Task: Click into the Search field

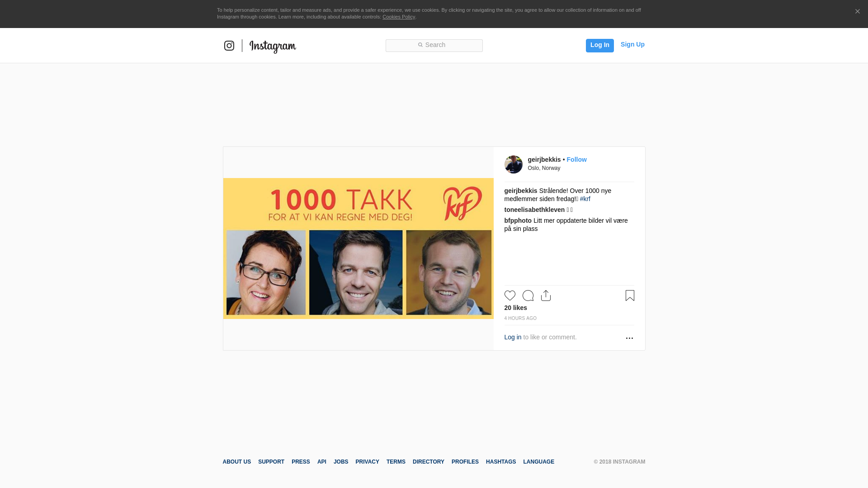Action: [x=434, y=45]
